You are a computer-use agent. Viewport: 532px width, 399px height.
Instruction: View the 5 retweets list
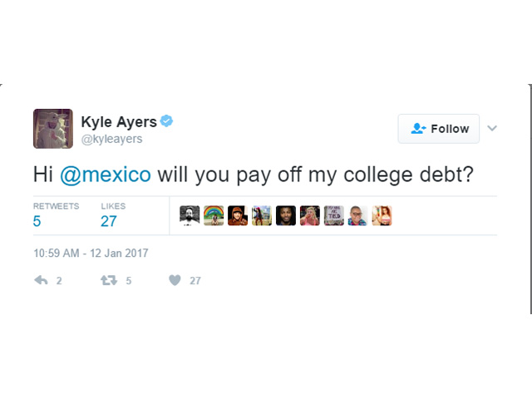pyautogui.click(x=56, y=215)
